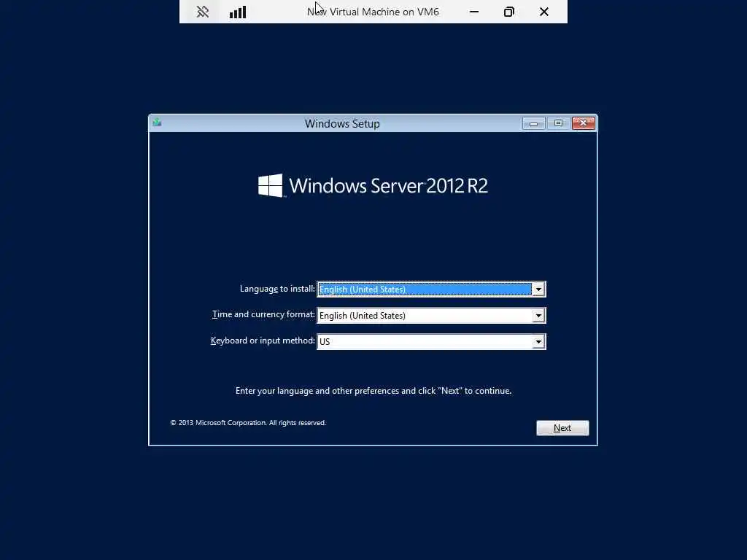Click the 'Language to install:' label
747x560 pixels.
277,289
